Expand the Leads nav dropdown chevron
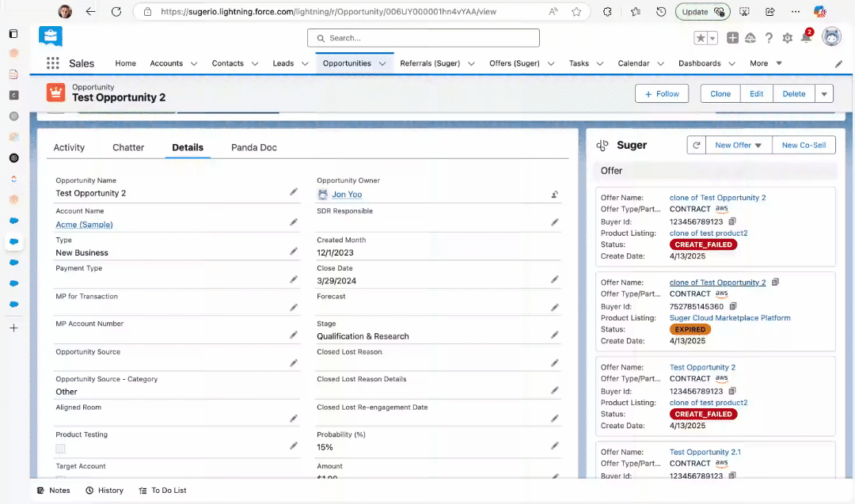 tap(305, 64)
